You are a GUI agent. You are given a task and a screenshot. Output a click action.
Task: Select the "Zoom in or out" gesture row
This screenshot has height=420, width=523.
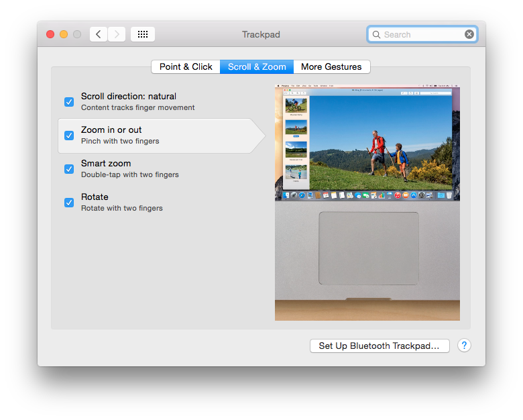162,136
